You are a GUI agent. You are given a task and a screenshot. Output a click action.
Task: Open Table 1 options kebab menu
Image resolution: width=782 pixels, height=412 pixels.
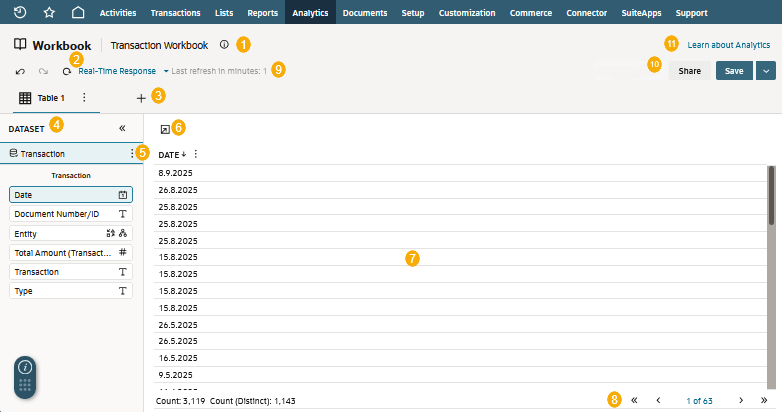tap(84, 97)
